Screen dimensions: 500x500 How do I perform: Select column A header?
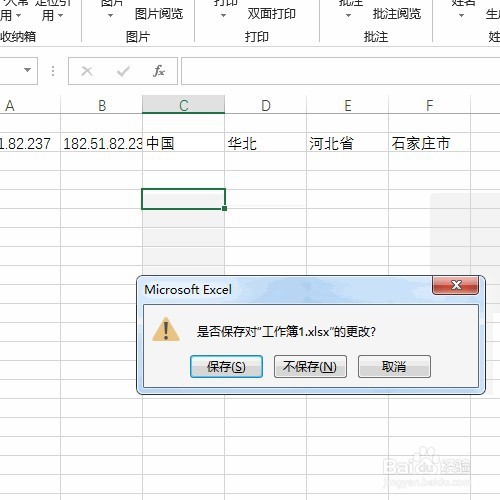click(x=30, y=105)
